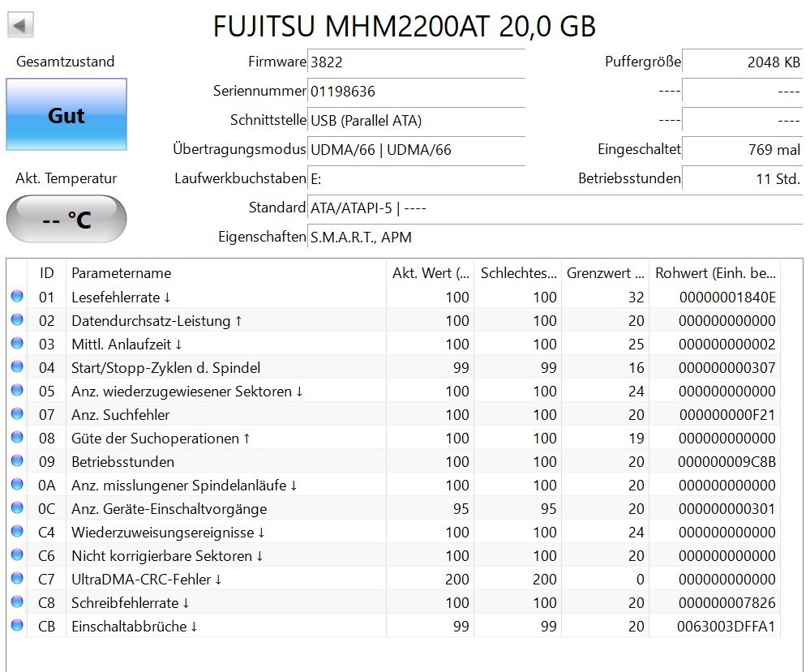The height and width of the screenshot is (672, 810).
Task: Click status orb for Schreibfehlerrate row
Action: (17, 601)
